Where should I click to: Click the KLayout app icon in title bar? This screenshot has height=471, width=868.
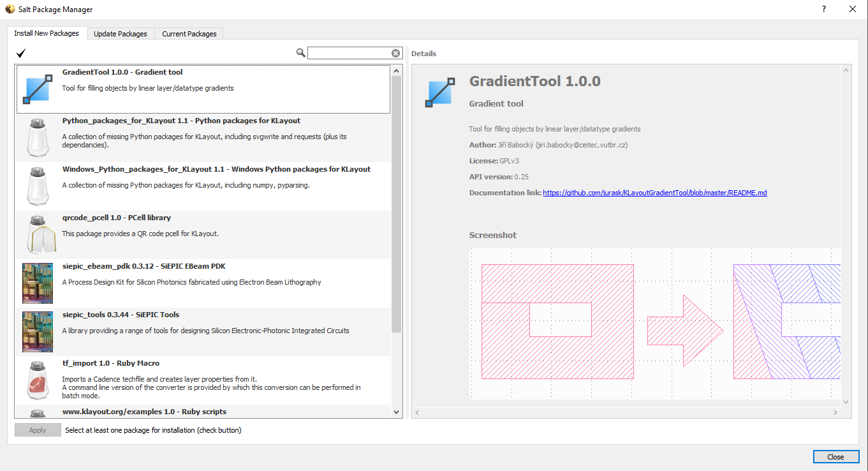point(10,9)
